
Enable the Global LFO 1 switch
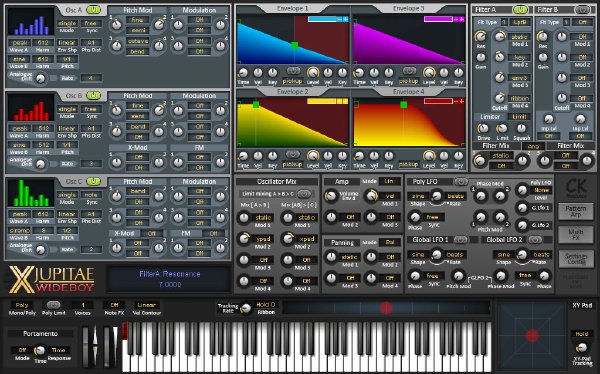coord(461,240)
